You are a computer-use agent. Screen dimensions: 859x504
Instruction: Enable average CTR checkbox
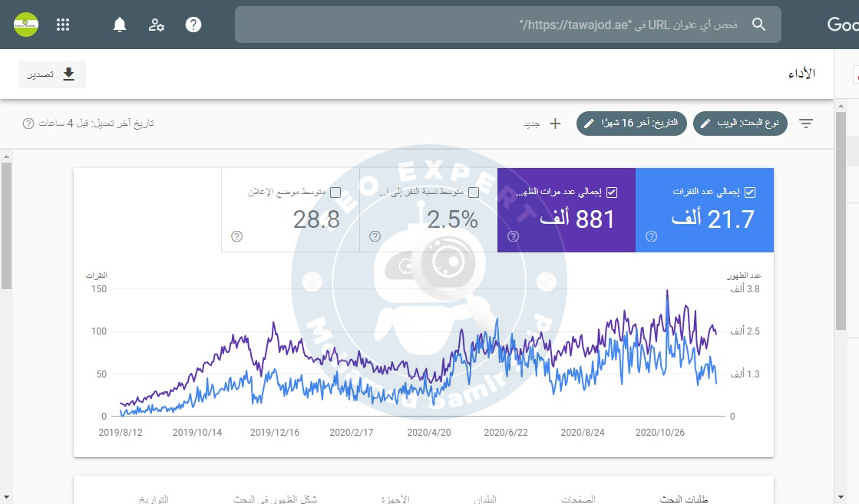474,193
